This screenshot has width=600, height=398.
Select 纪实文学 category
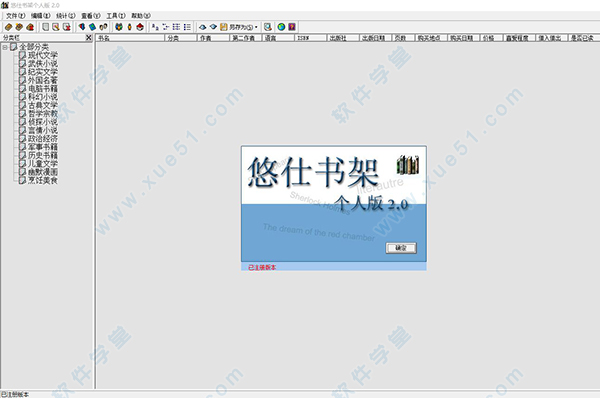click(42, 72)
